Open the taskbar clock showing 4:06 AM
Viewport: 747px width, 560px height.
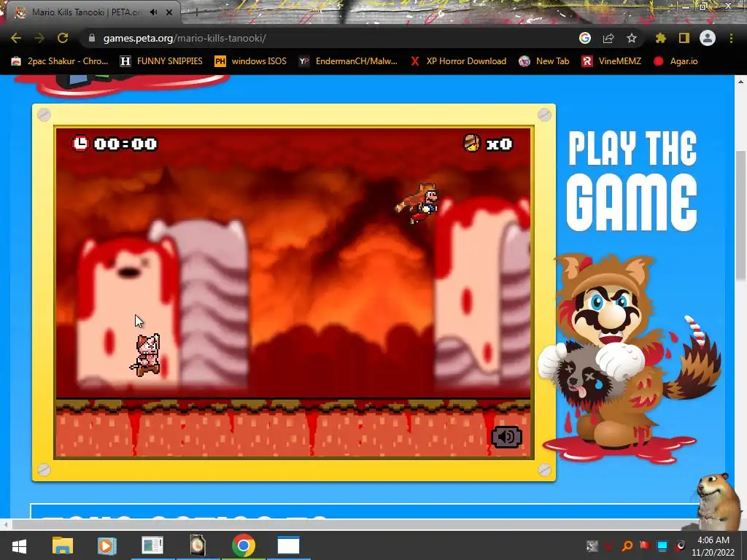click(713, 545)
